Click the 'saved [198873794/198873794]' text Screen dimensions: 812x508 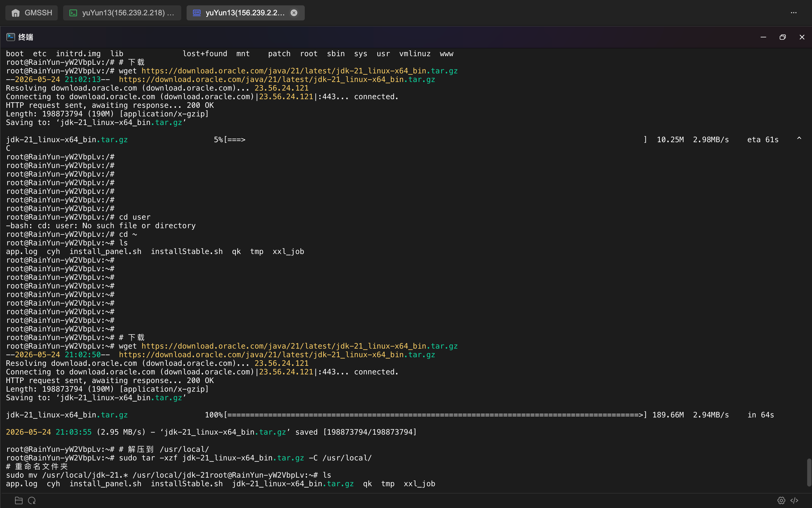[356, 432]
